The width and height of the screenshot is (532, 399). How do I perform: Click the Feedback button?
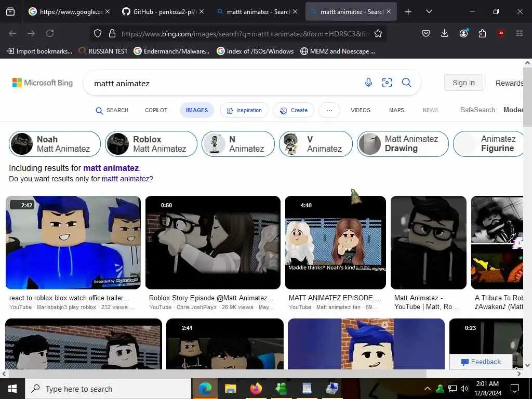pyautogui.click(x=481, y=362)
